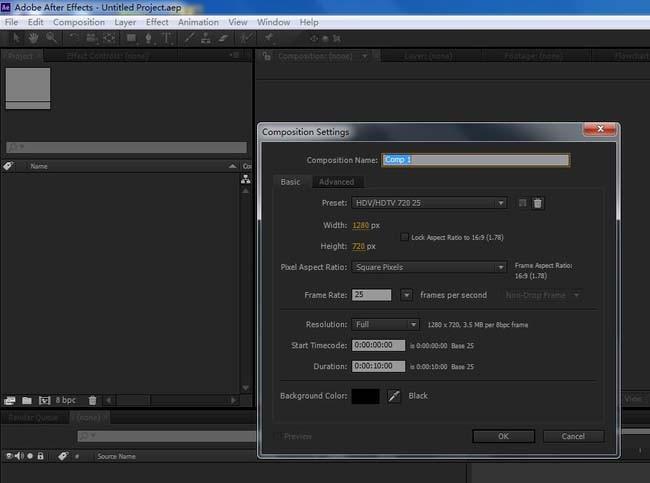This screenshot has height=483, width=650.
Task: Delete the preset using trash icon
Action: point(538,203)
